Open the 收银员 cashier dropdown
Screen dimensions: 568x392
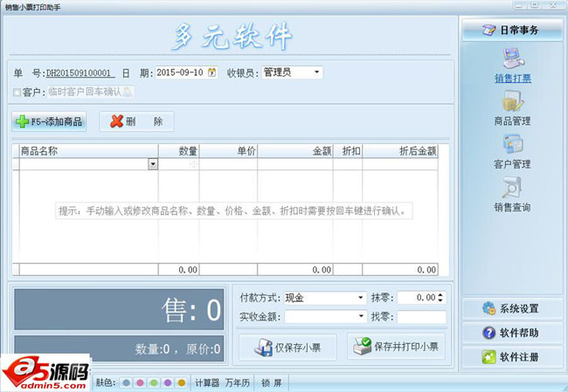(316, 72)
